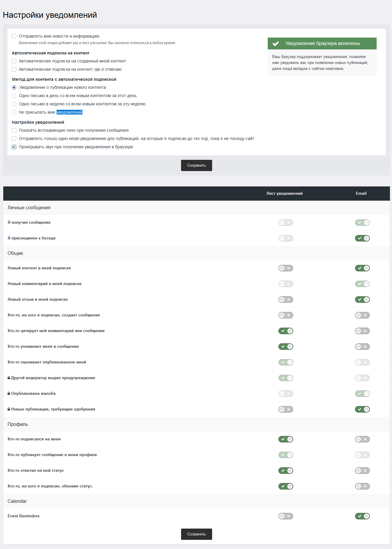The image size is (392, 549).
Task: Select daily digest email radio option
Action: pyautogui.click(x=14, y=96)
